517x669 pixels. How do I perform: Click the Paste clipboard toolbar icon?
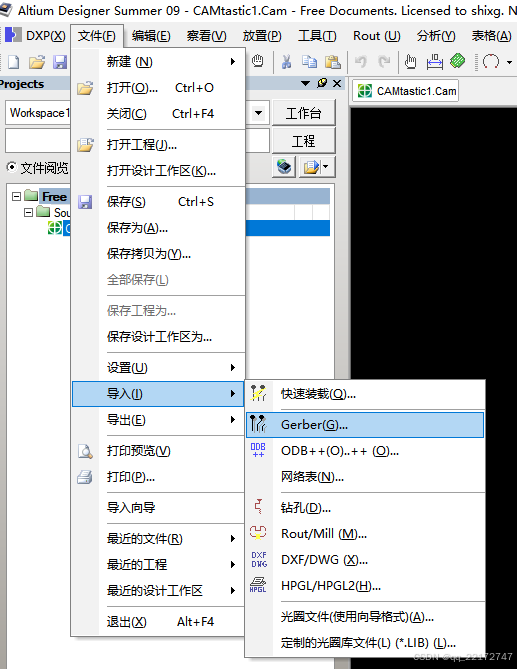(332, 62)
